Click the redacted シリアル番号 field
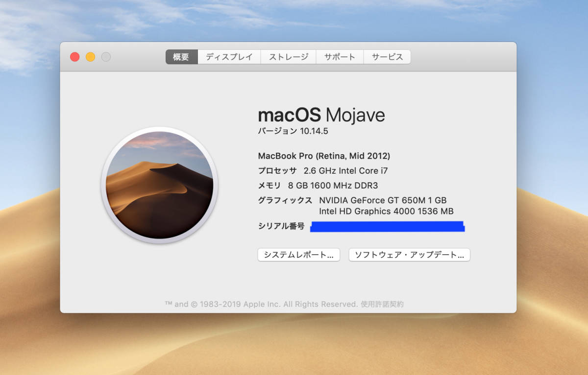588x375 pixels. (387, 226)
